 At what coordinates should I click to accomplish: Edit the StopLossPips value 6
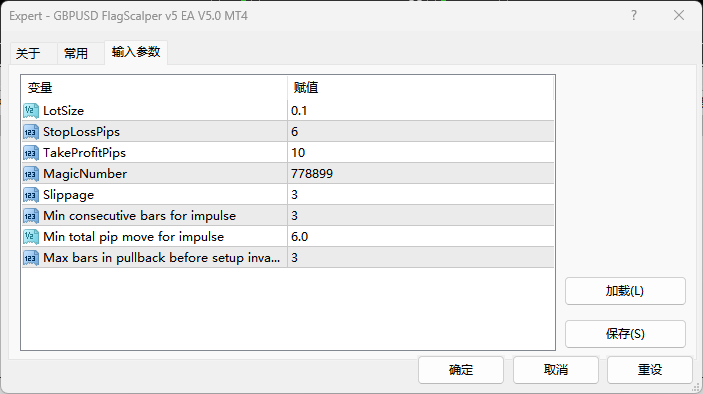point(421,132)
